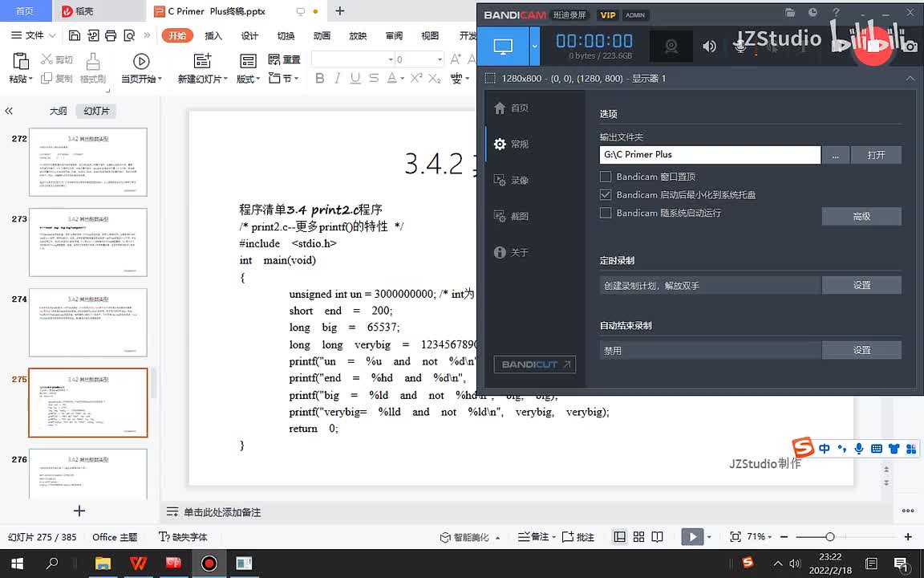
Task: Click the Paste clipboard icon
Action: click(x=20, y=61)
